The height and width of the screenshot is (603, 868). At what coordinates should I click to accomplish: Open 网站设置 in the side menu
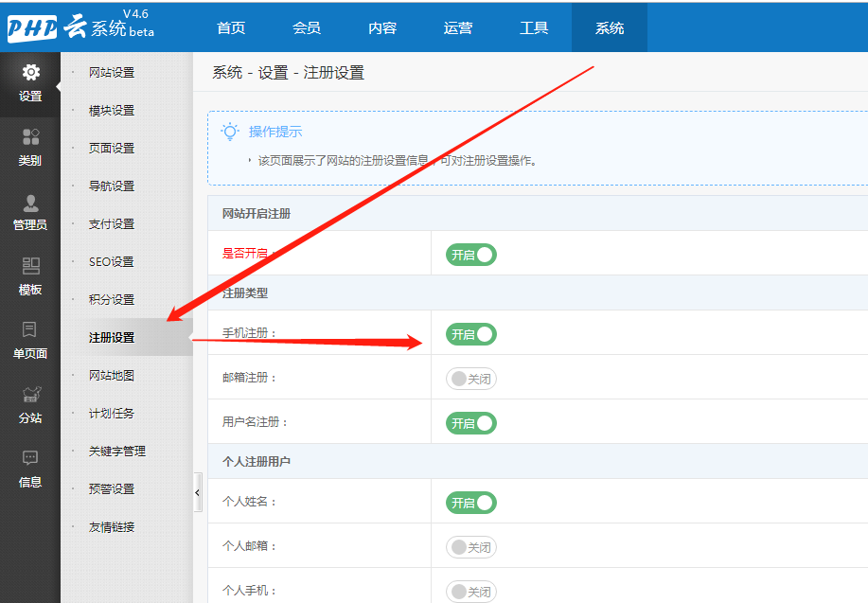112,73
